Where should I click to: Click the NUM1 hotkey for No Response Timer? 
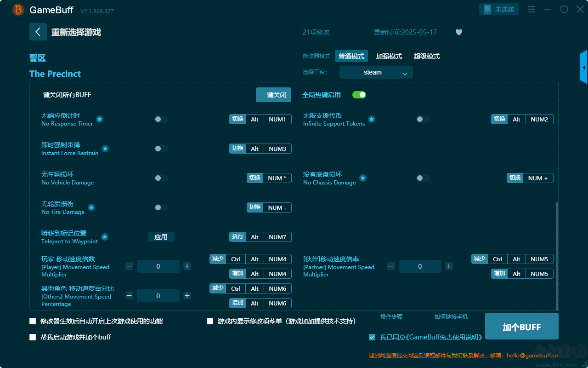tap(277, 119)
